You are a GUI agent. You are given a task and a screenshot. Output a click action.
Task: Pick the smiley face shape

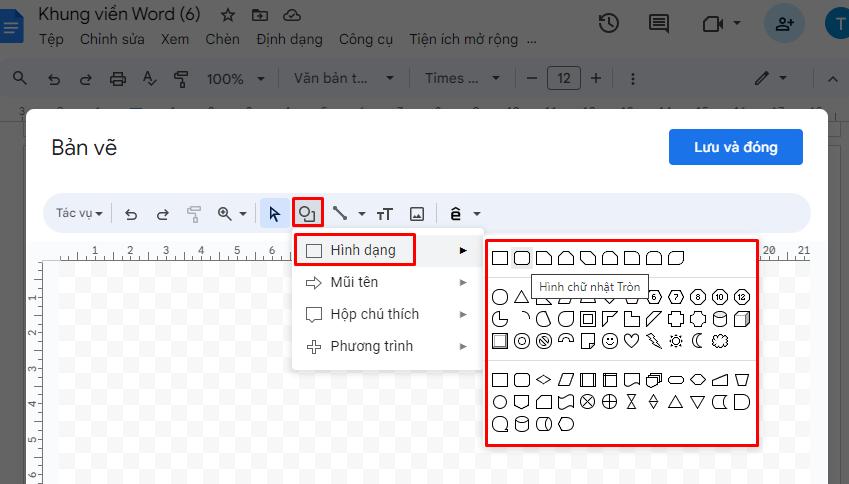tap(610, 341)
